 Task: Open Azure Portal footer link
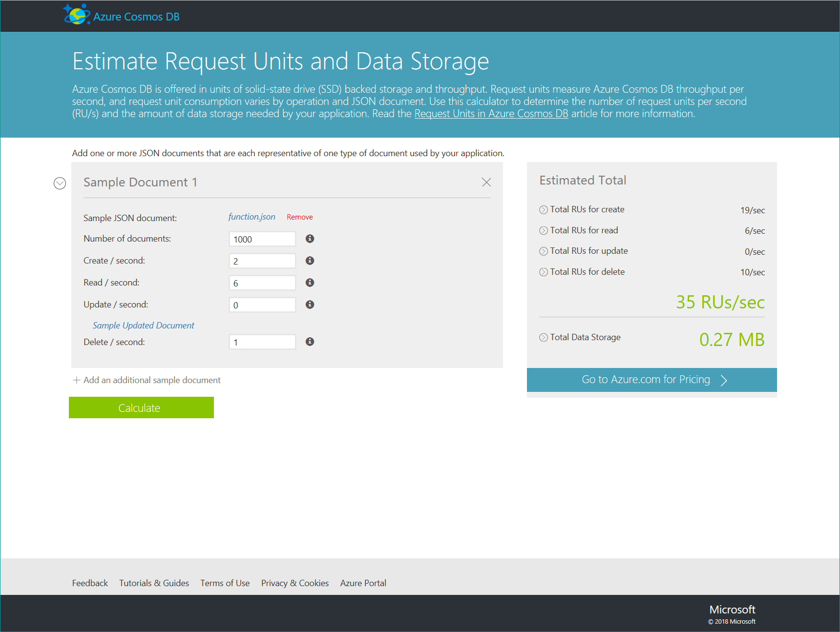click(363, 583)
